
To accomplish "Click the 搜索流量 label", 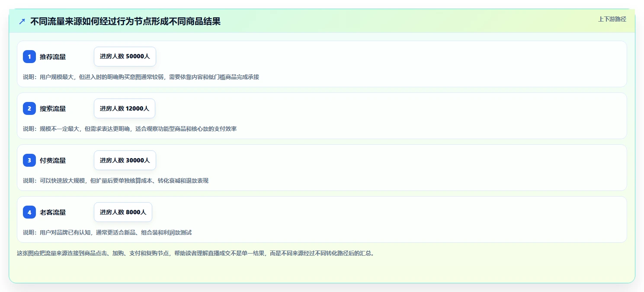I will [53, 108].
